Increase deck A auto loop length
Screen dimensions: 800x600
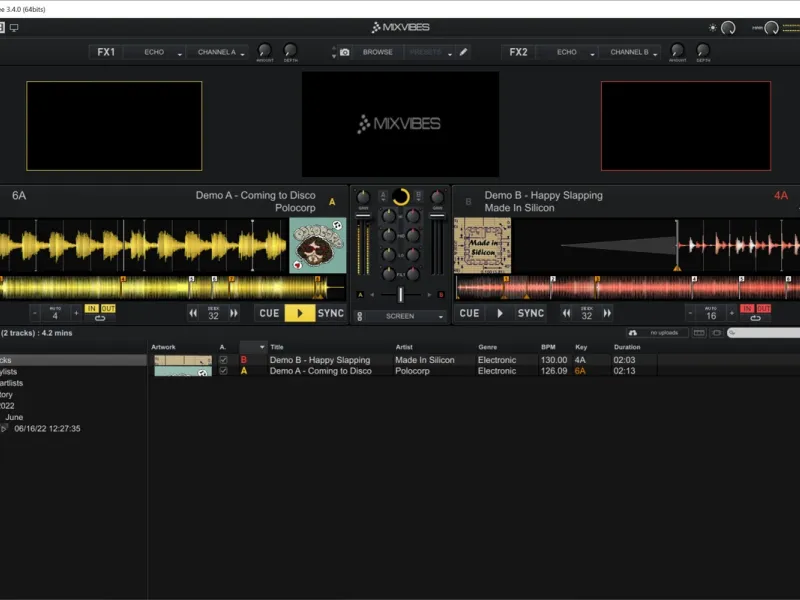coord(76,313)
